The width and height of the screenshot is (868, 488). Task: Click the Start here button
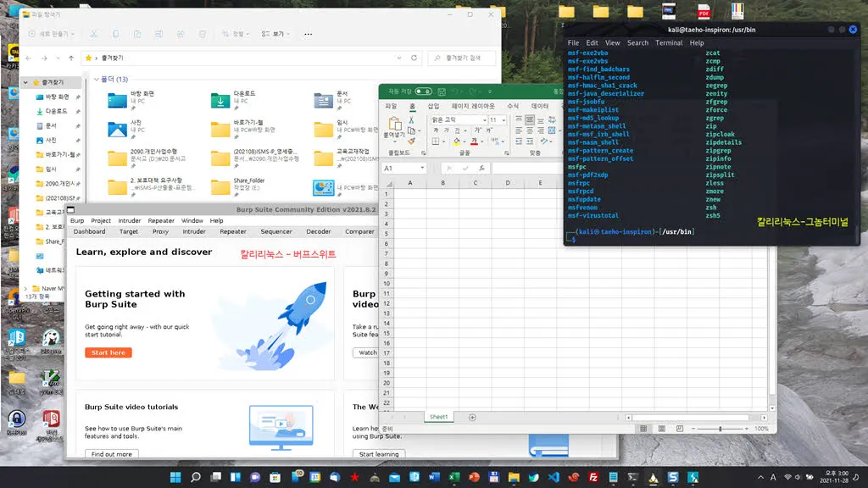tap(108, 352)
